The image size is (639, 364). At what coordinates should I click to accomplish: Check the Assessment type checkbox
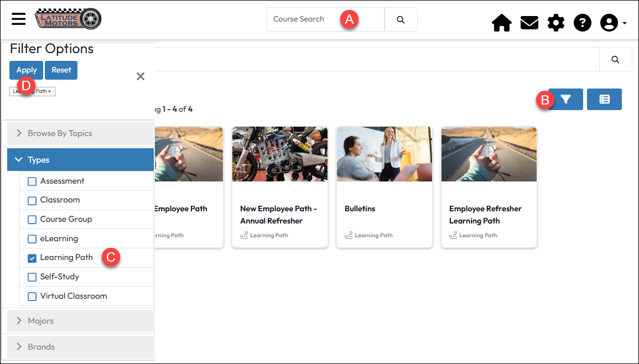[x=32, y=181]
